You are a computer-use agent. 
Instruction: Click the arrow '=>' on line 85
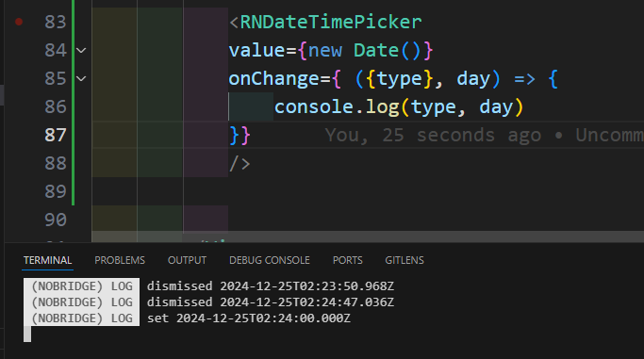click(x=525, y=78)
